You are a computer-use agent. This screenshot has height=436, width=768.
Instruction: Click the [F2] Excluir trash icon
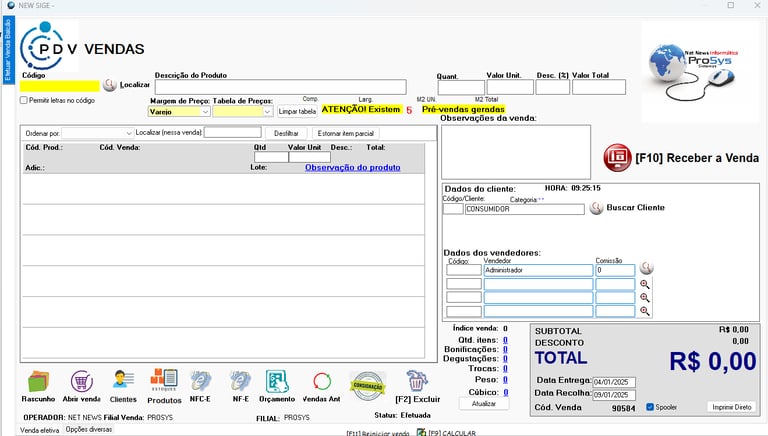417,381
